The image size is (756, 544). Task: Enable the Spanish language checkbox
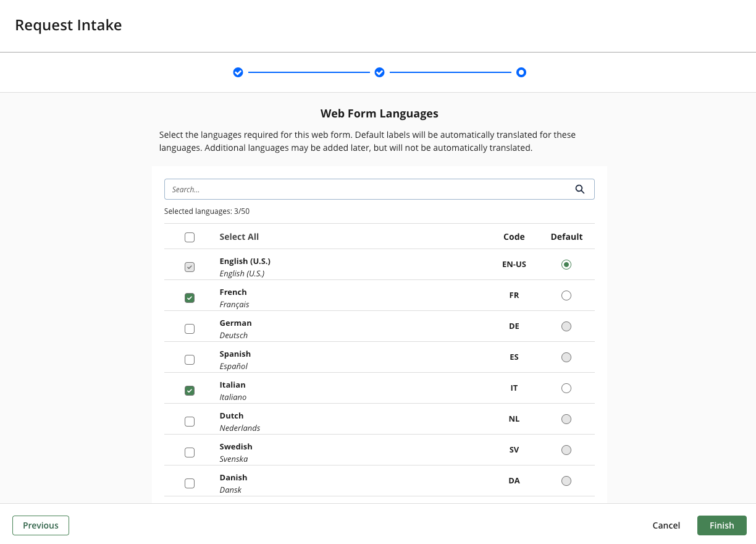190,359
